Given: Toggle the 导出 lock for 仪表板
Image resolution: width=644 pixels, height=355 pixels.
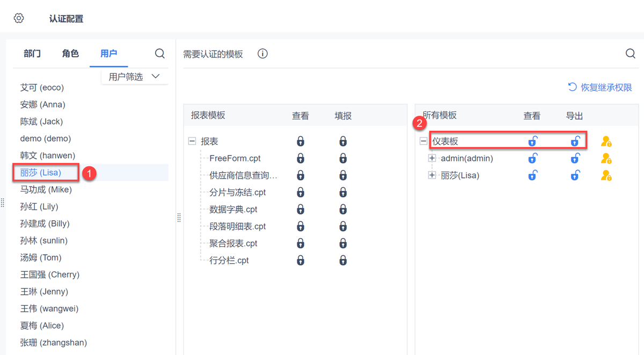Looking at the screenshot, I should [x=575, y=142].
